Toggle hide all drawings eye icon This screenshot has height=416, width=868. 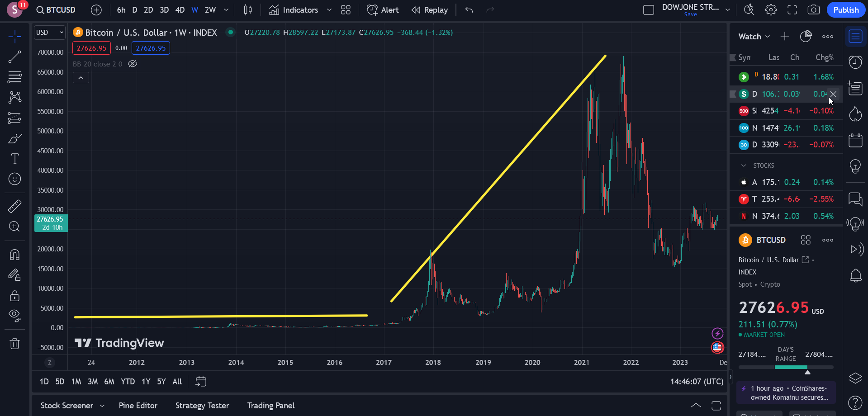click(x=14, y=316)
